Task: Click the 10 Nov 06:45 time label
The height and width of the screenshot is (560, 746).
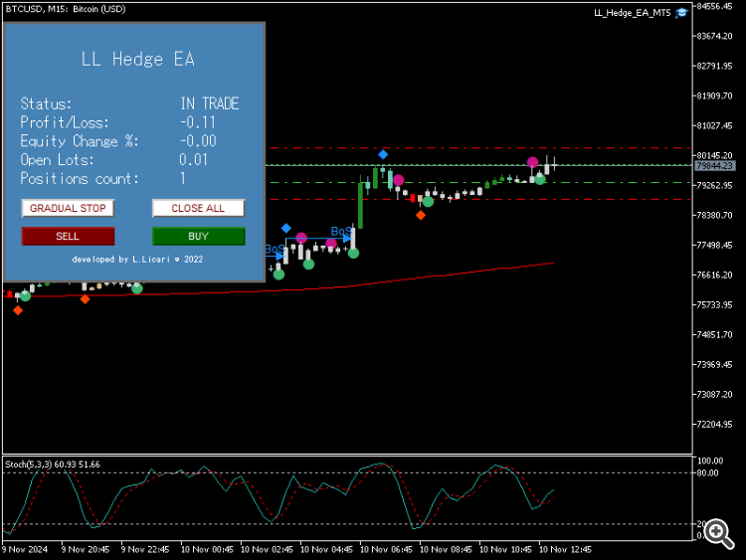Action: tap(386, 549)
